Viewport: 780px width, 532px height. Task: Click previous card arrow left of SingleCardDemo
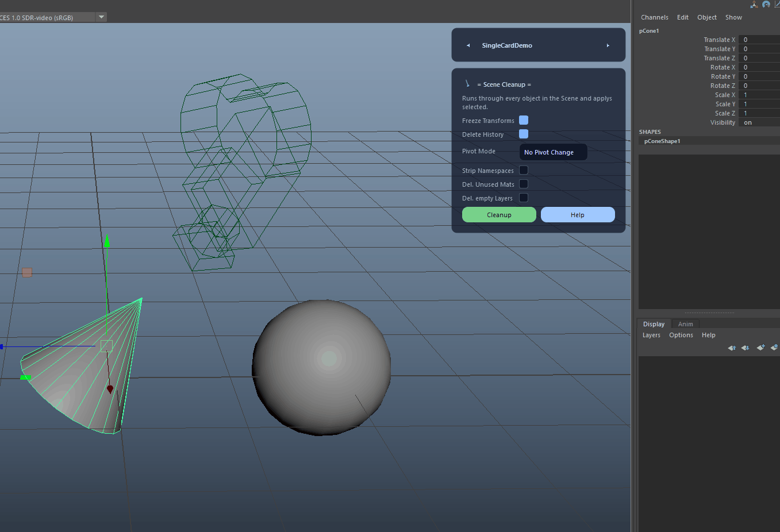point(468,45)
